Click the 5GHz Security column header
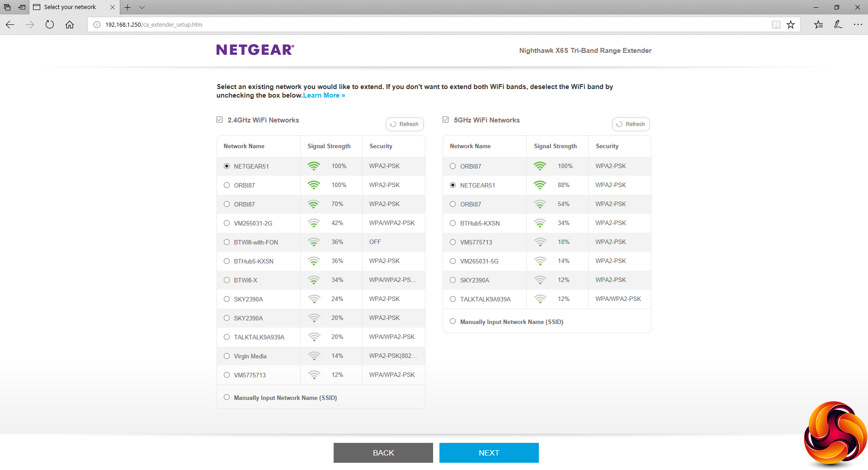 [x=607, y=146]
